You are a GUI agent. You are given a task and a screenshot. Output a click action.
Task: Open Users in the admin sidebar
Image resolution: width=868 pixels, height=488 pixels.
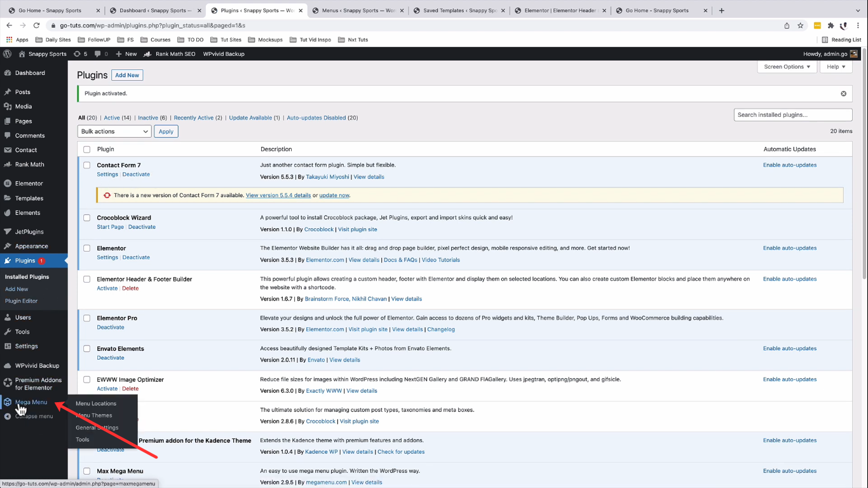pos(23,318)
